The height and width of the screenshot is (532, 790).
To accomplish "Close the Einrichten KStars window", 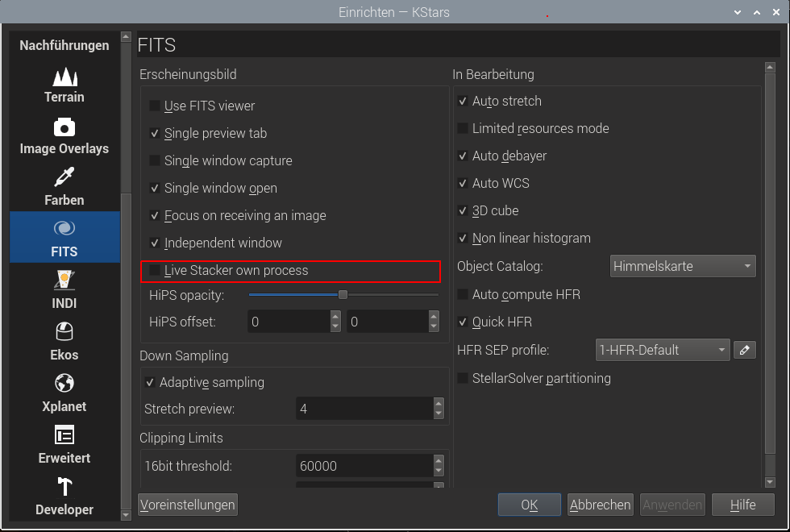I will click(x=775, y=12).
